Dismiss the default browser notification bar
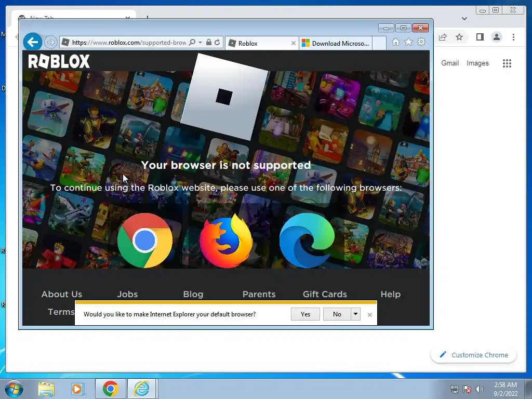Viewport: 532px width, 399px height. click(370, 315)
